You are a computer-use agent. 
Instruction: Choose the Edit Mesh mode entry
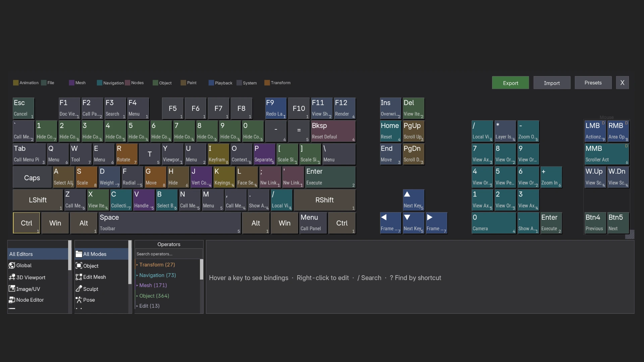[101, 277]
